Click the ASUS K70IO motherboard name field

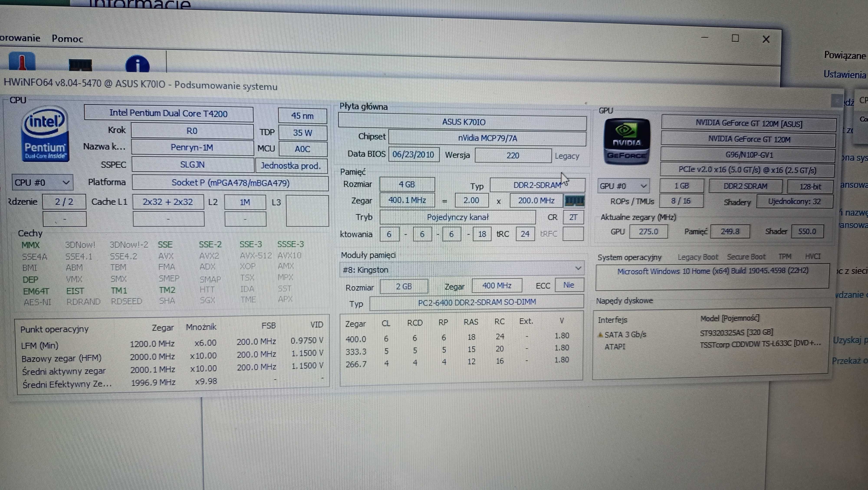[x=462, y=122]
